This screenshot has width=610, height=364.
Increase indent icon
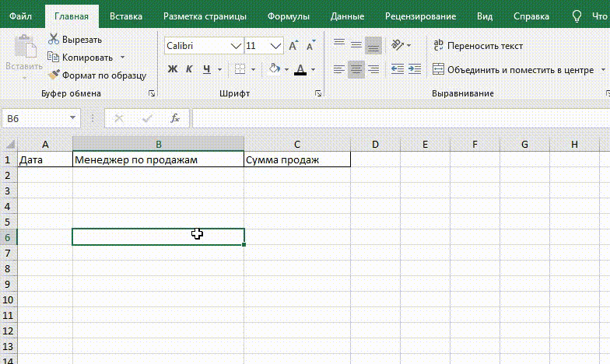coord(415,69)
